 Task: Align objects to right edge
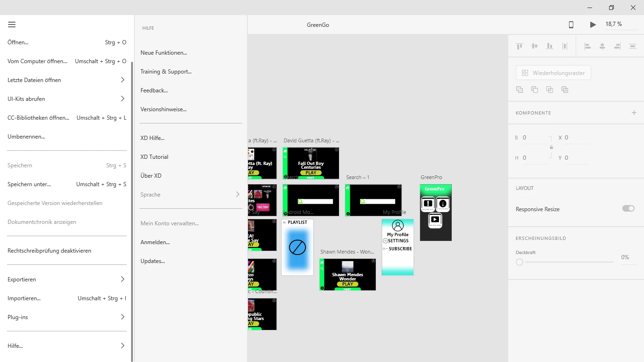[x=617, y=46]
